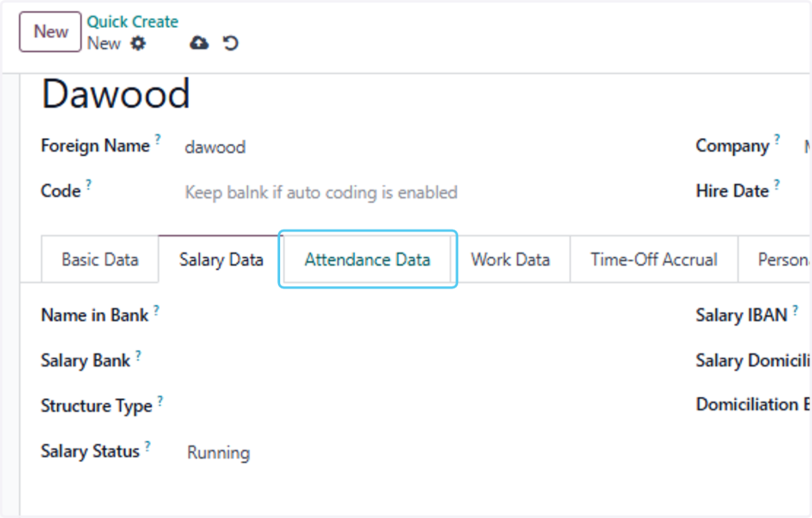Image resolution: width=812 pixels, height=518 pixels.
Task: Switch to the Basic Data tab
Action: pyautogui.click(x=100, y=259)
